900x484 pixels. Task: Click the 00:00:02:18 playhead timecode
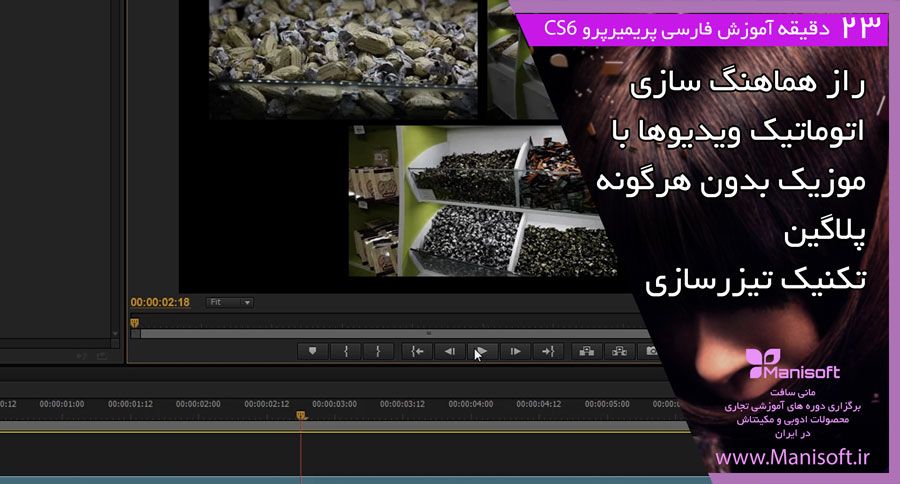click(x=160, y=303)
